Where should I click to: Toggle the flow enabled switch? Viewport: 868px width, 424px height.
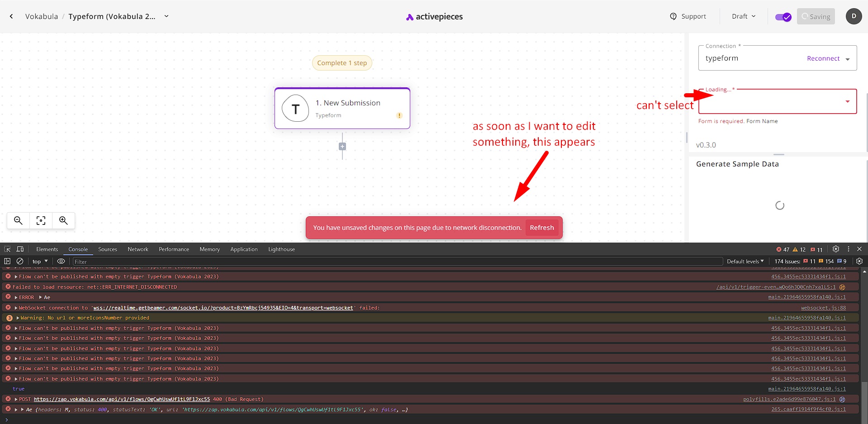pyautogui.click(x=783, y=17)
